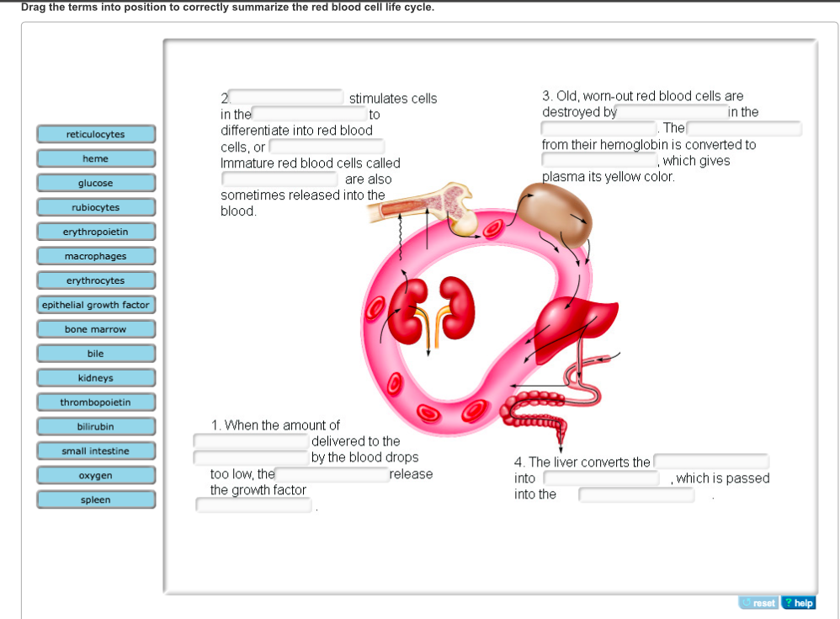Screen dimensions: 840x619
Task: Click blank after 'The' in step 3
Action: click(x=744, y=128)
